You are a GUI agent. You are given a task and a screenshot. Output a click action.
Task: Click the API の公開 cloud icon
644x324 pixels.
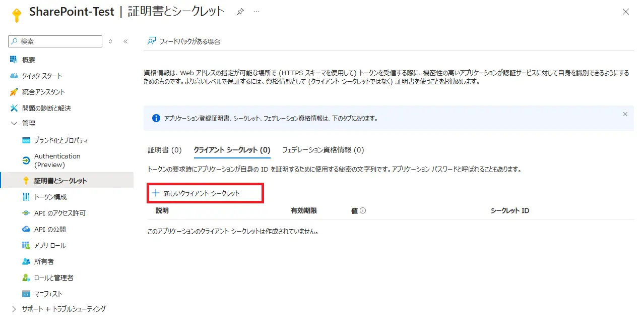26,229
